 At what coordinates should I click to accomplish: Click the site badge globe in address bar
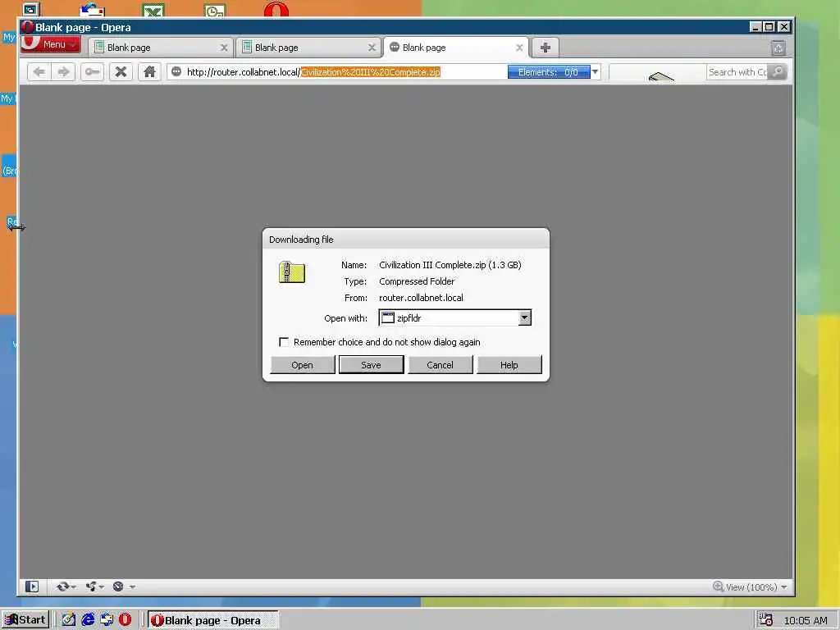click(x=176, y=72)
